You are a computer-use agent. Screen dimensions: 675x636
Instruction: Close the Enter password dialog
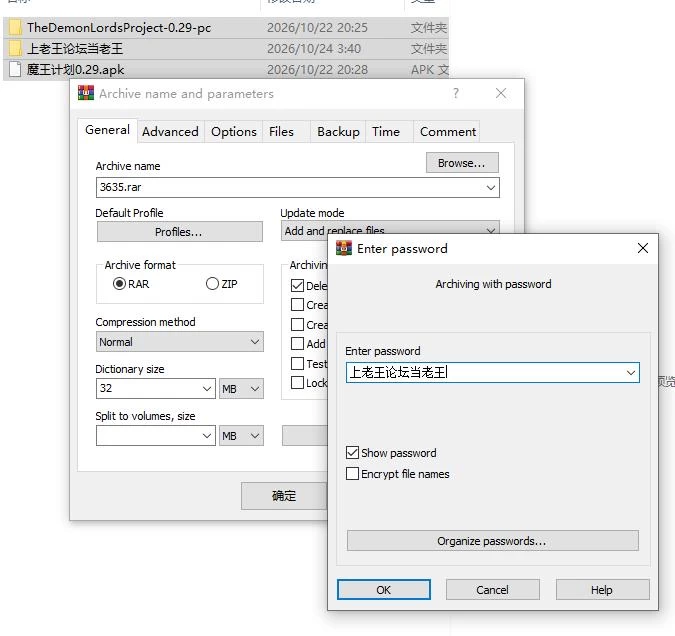tap(642, 248)
